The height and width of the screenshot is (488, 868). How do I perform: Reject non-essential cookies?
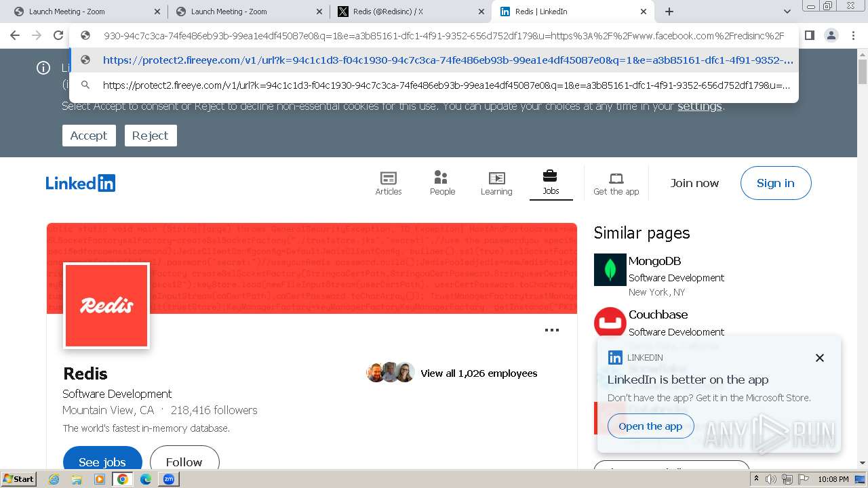tap(151, 136)
